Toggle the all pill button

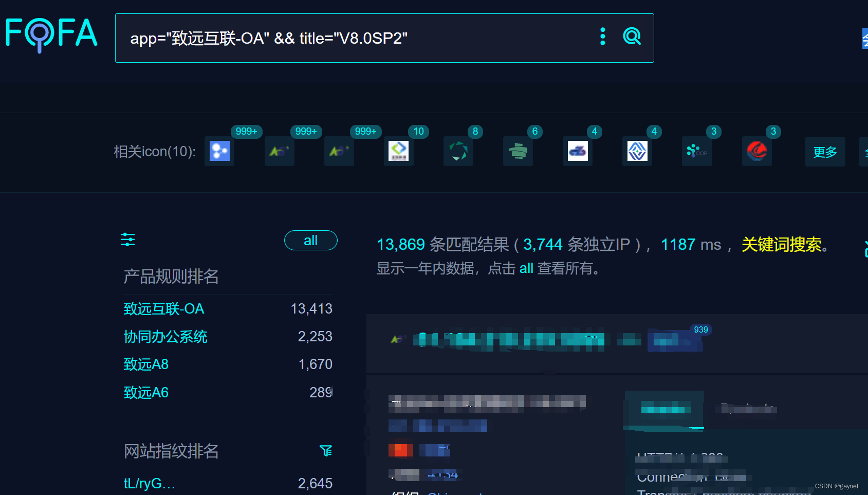pyautogui.click(x=310, y=241)
